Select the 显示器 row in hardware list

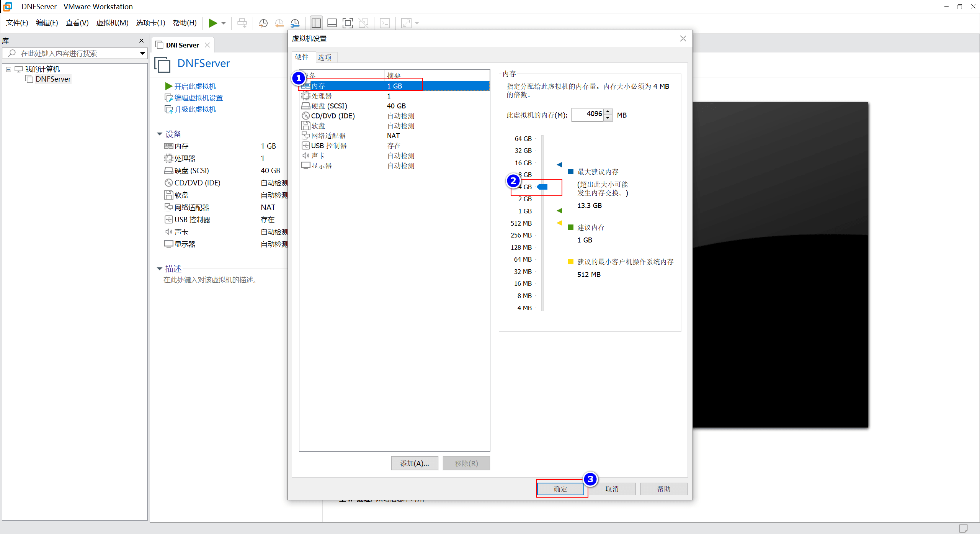(395, 166)
